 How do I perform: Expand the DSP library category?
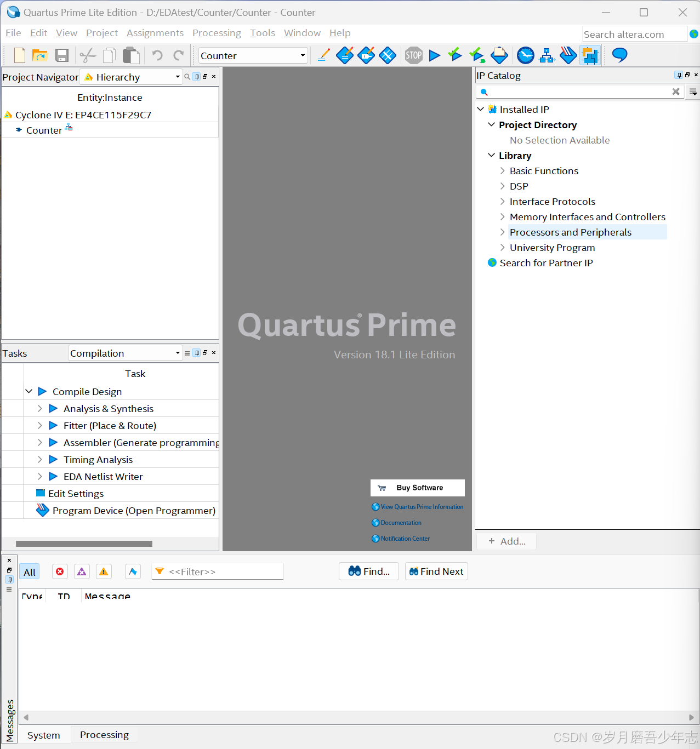pyautogui.click(x=502, y=186)
